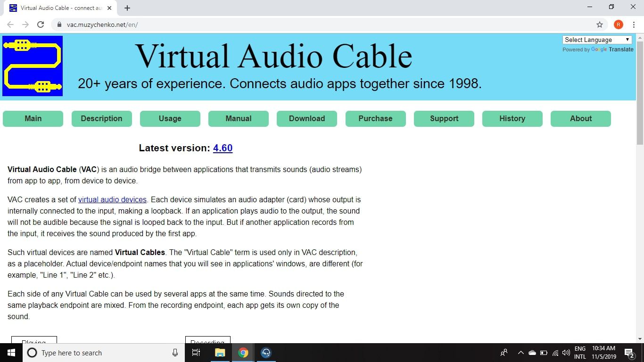
Task: Click the '20+ years of experience' tagline
Action: 280,84
